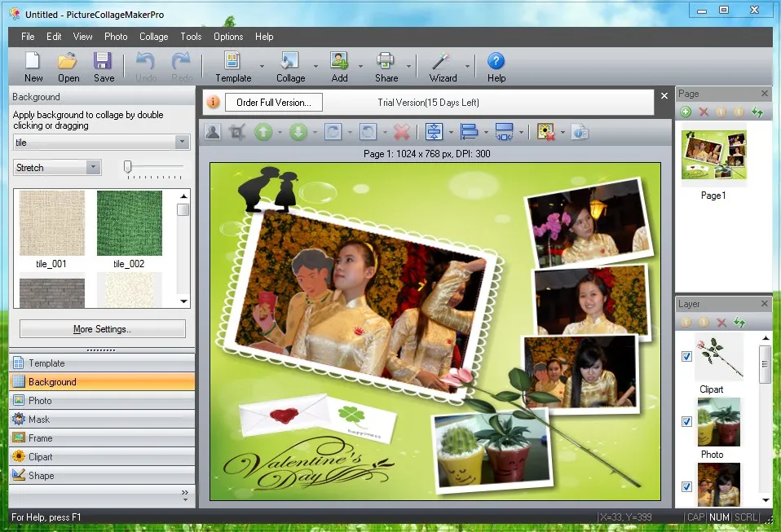Select the tile_002 green texture thumbnail
The image size is (781, 532).
point(129,224)
